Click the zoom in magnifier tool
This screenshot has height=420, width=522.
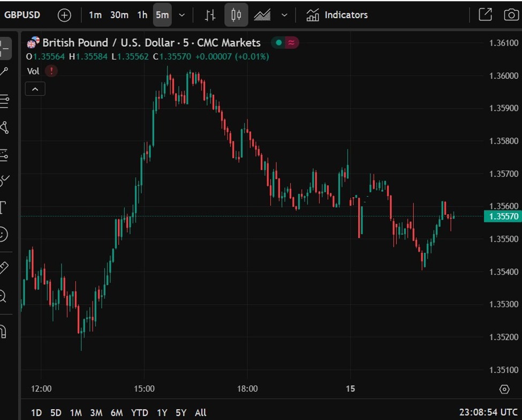click(x=3, y=296)
